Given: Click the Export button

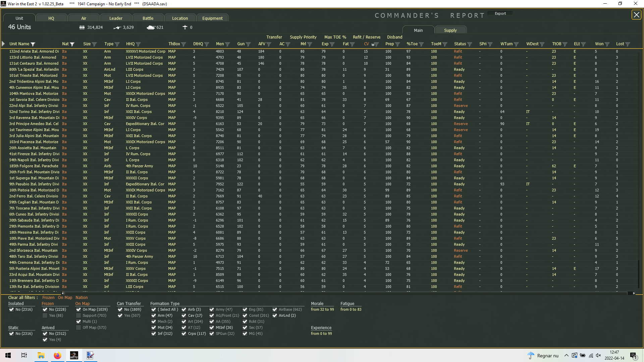Looking at the screenshot, I should point(500,13).
